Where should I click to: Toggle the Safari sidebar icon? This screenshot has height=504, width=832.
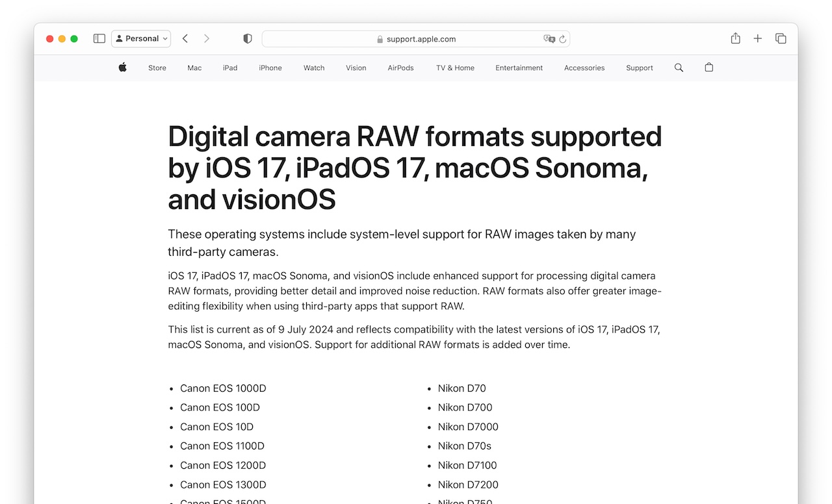pyautogui.click(x=99, y=39)
